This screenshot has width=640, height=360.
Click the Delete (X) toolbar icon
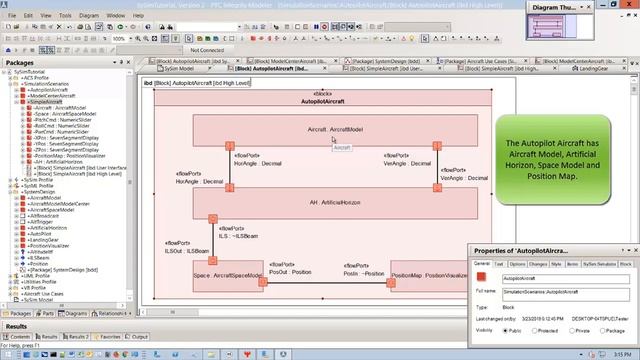(59, 27)
